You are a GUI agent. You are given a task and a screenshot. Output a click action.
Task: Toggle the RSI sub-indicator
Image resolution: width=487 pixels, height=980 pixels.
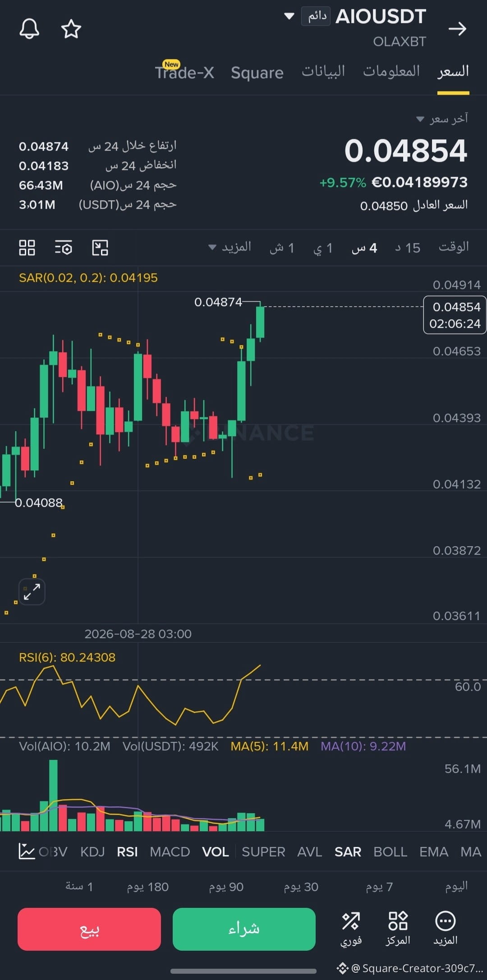127,851
